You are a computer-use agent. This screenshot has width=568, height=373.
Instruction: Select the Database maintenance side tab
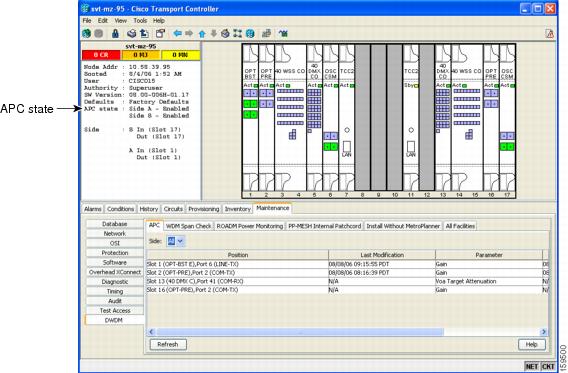pos(114,224)
